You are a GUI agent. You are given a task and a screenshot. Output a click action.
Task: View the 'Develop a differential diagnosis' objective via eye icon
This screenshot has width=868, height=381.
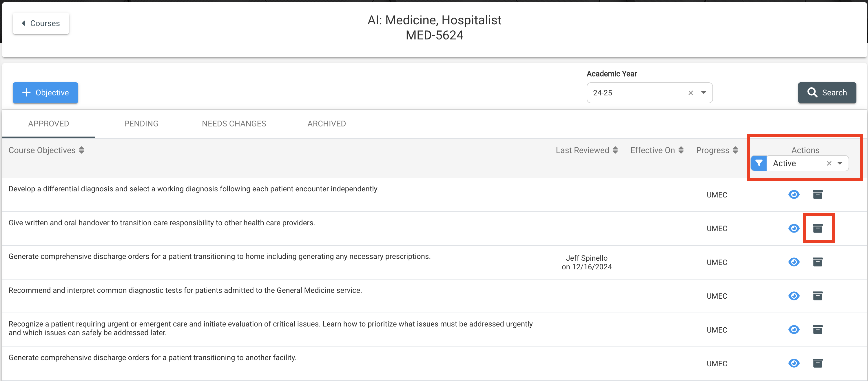tap(794, 195)
